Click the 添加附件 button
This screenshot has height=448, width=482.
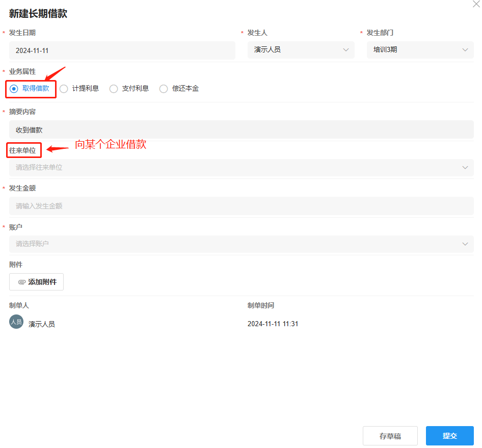click(36, 282)
